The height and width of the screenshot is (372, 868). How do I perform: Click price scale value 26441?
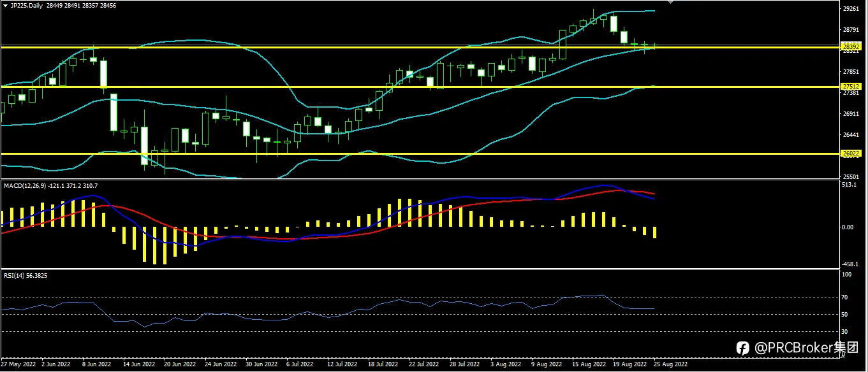click(x=851, y=135)
